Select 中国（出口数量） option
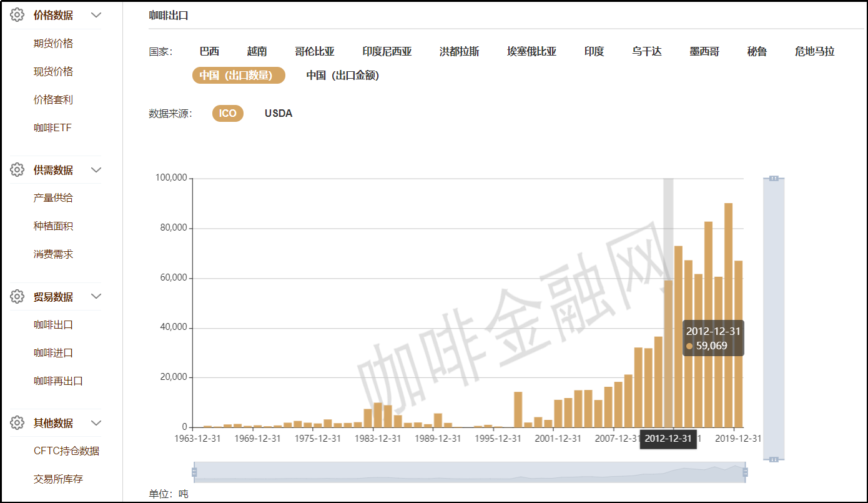This screenshot has height=503, width=868. coord(239,75)
